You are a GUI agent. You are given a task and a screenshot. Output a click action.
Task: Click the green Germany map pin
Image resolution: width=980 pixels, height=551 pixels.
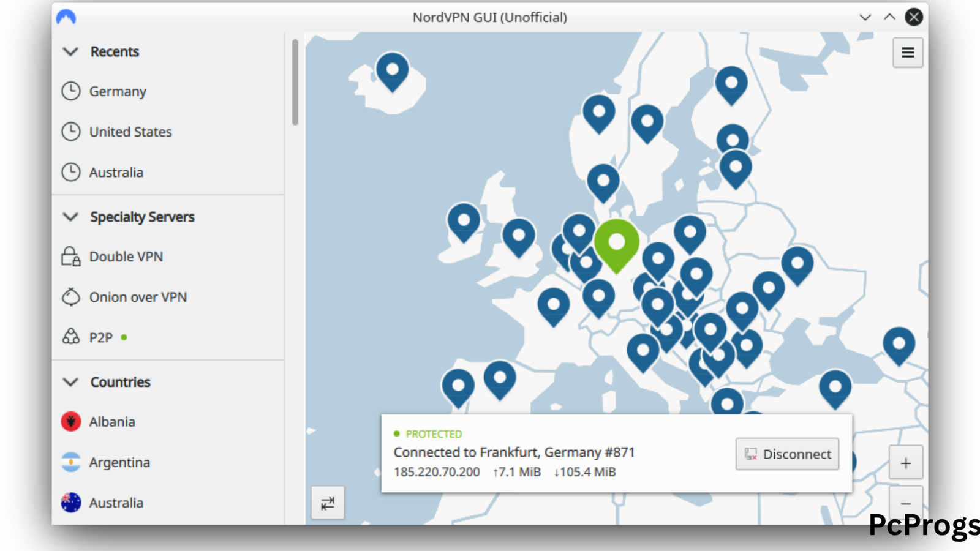tap(617, 245)
